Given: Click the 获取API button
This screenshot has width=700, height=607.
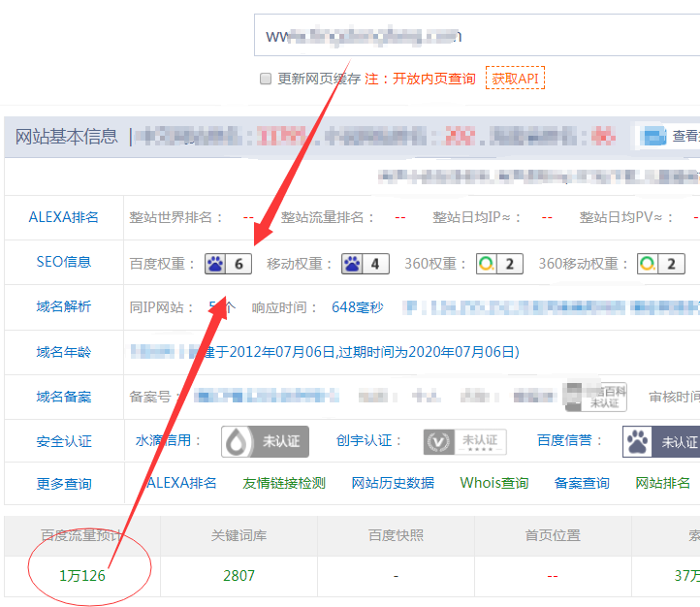Looking at the screenshot, I should pos(515,79).
